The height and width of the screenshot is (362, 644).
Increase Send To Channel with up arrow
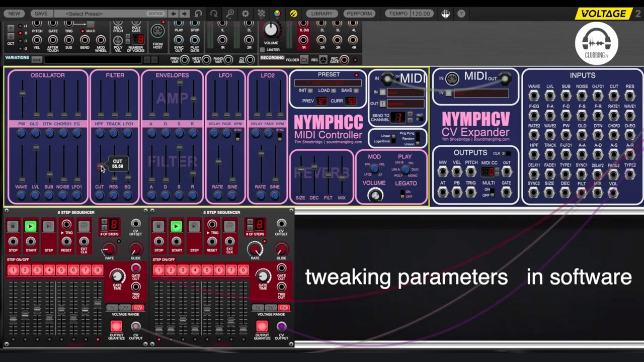[410, 115]
